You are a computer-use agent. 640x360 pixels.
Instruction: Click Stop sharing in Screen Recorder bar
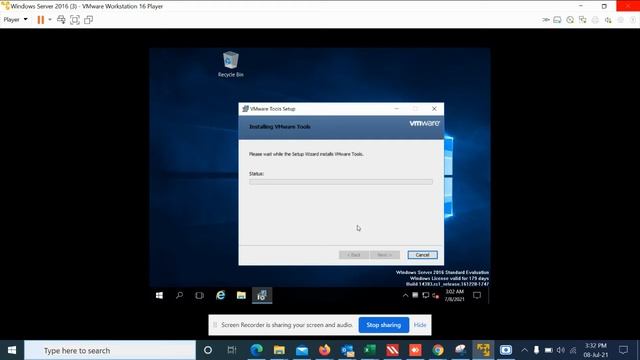pyautogui.click(x=384, y=325)
